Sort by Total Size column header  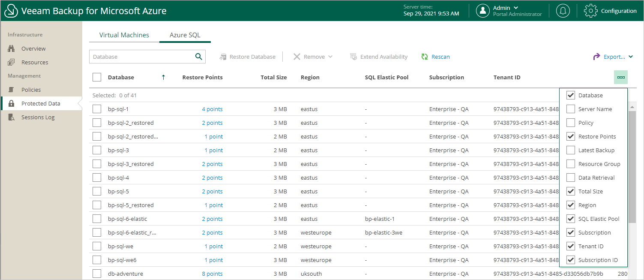[274, 77]
